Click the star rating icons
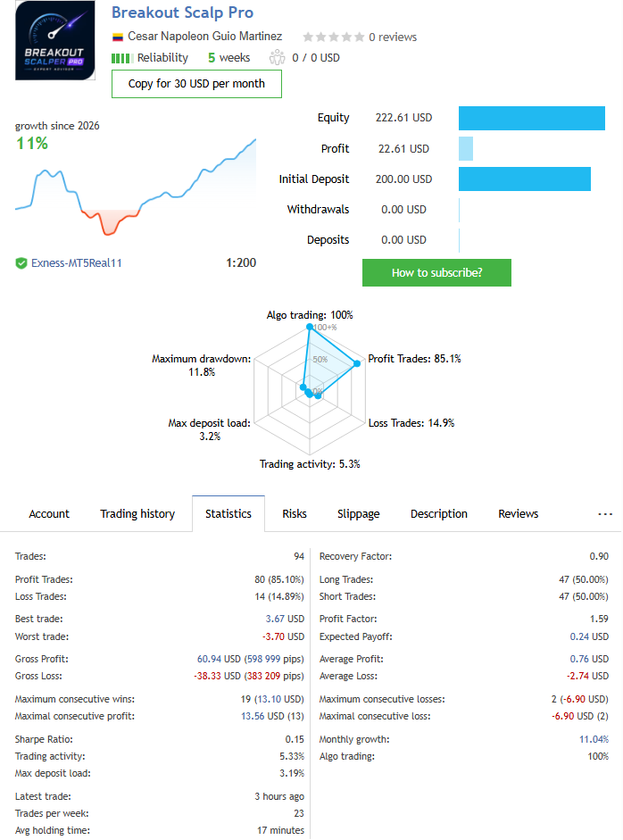The height and width of the screenshot is (840, 623). tap(333, 37)
